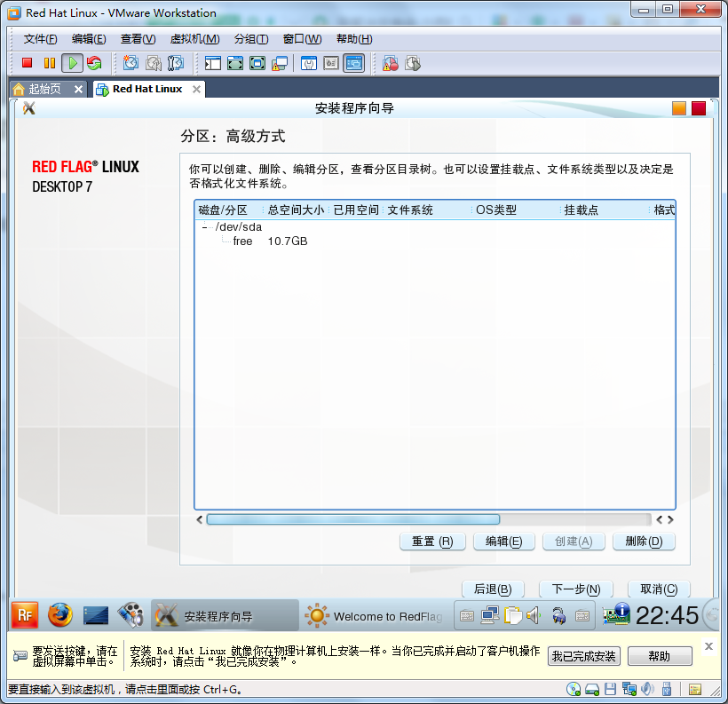Viewport: 728px width, 704px height.
Task: Click the Full Screen mode icon
Action: [x=257, y=63]
